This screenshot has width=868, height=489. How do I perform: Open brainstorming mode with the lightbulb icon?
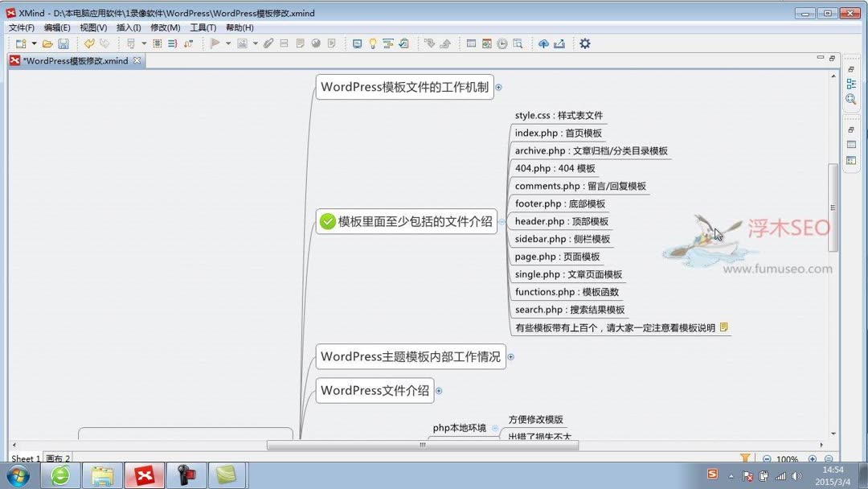pos(372,43)
